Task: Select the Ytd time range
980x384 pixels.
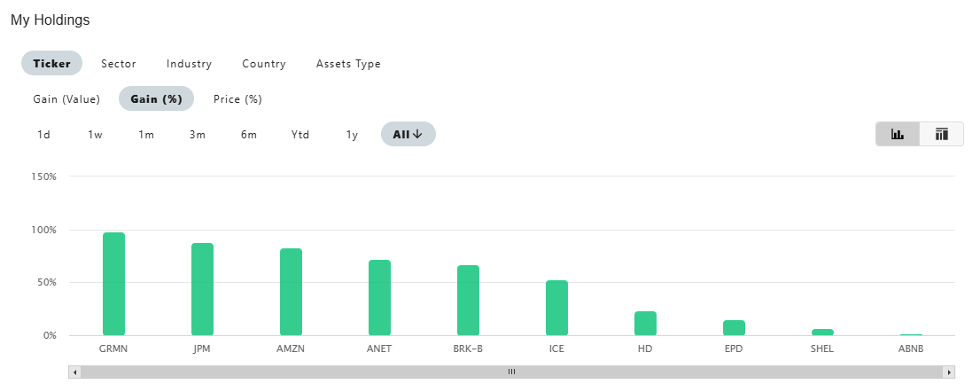Action: click(300, 135)
